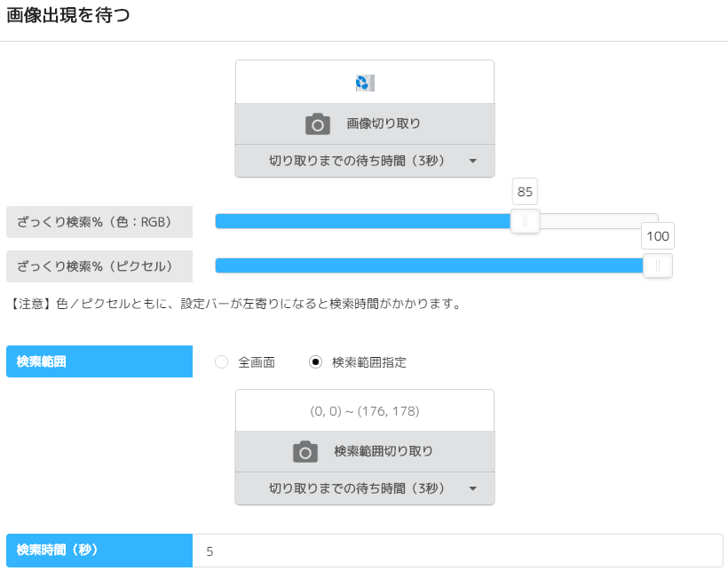Click the captured recycle bin image preview
The image size is (728, 571).
tap(364, 83)
